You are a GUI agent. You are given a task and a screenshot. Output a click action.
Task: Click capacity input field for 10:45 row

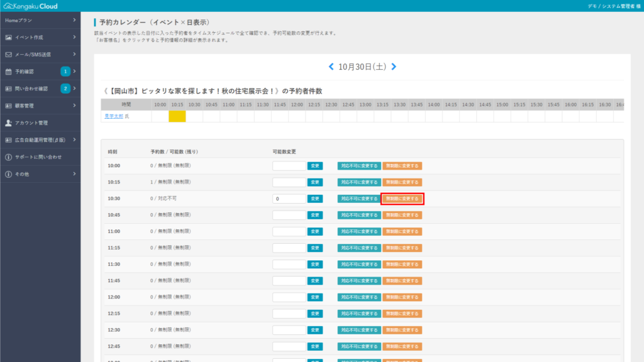[x=289, y=215]
